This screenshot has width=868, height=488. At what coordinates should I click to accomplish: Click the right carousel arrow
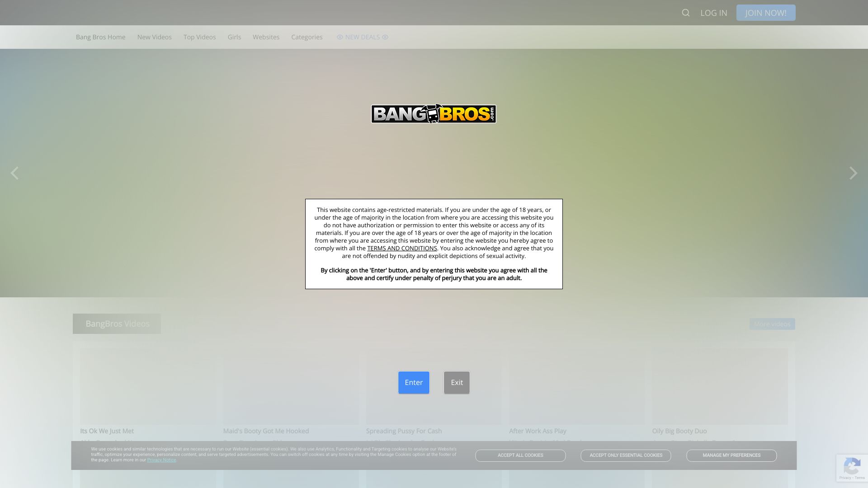pyautogui.click(x=853, y=173)
